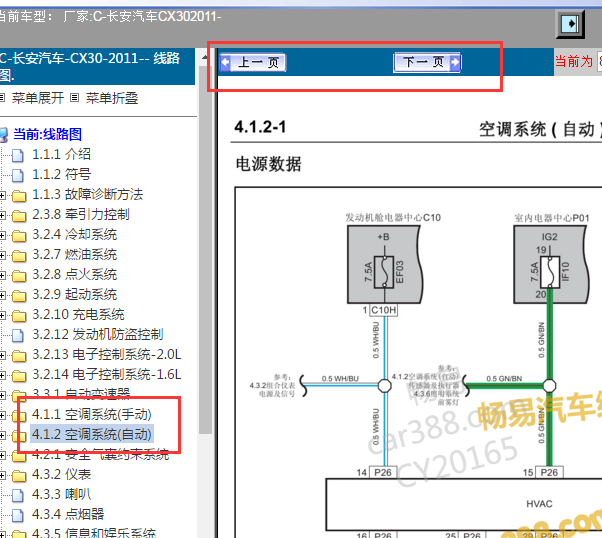The height and width of the screenshot is (538, 602).
Task: Click page icon of 1.1.2 符号
Action: click(18, 175)
